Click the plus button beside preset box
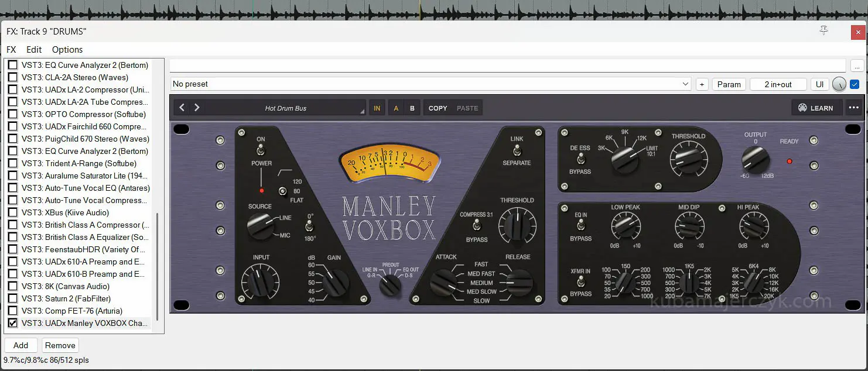 pyautogui.click(x=702, y=84)
